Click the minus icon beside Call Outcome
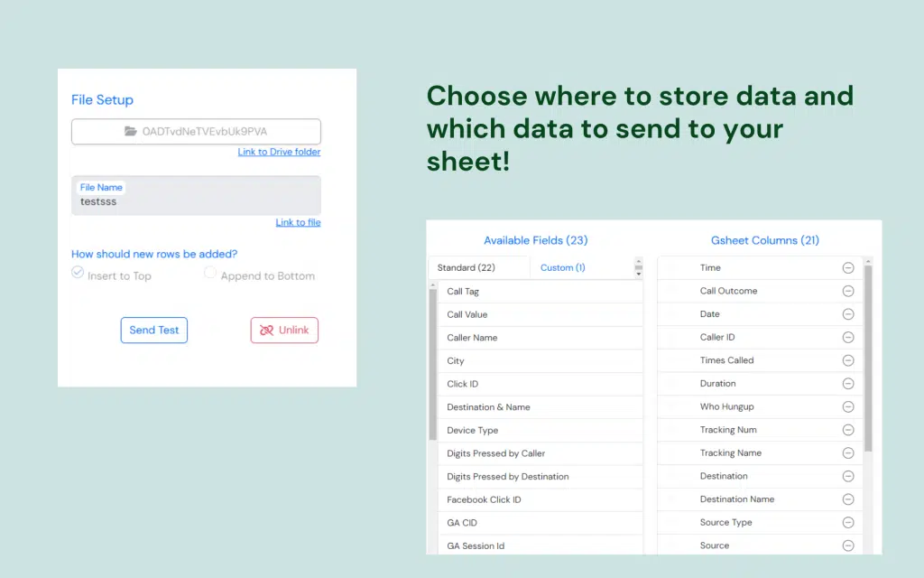This screenshot has width=924, height=578. 848,291
